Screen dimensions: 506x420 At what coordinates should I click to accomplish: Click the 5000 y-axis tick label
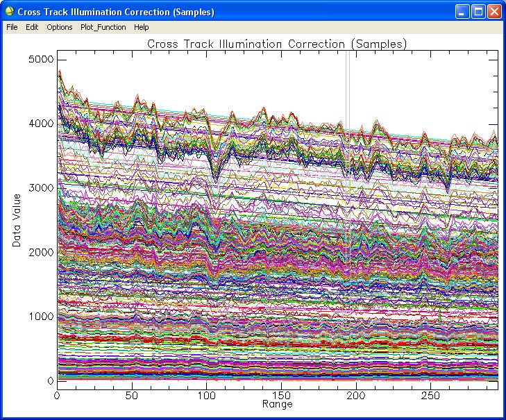(x=41, y=60)
